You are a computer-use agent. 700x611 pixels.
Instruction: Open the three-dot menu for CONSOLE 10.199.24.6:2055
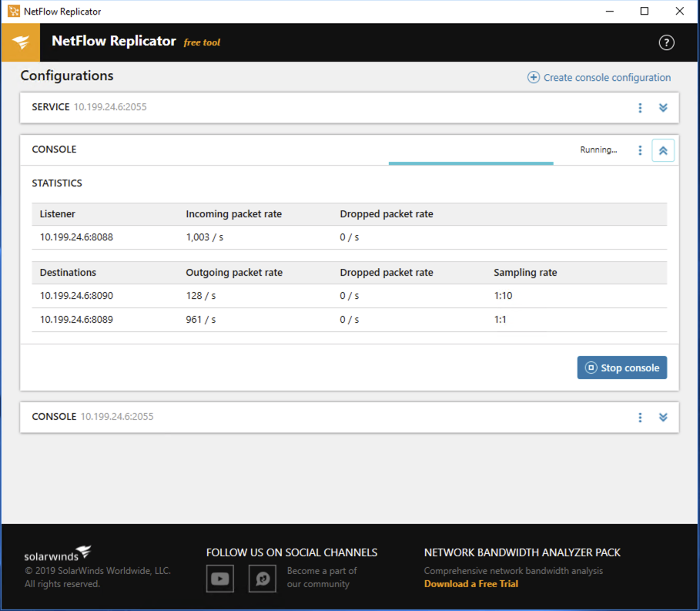pyautogui.click(x=640, y=417)
